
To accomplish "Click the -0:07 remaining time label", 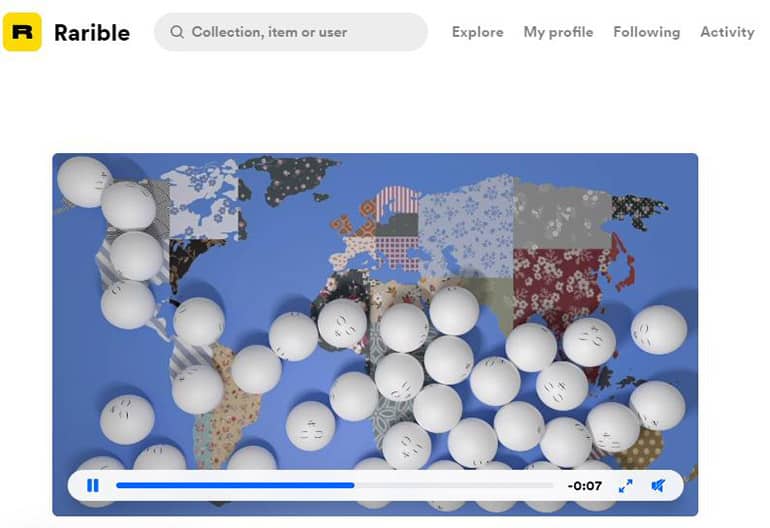I will coord(584,486).
